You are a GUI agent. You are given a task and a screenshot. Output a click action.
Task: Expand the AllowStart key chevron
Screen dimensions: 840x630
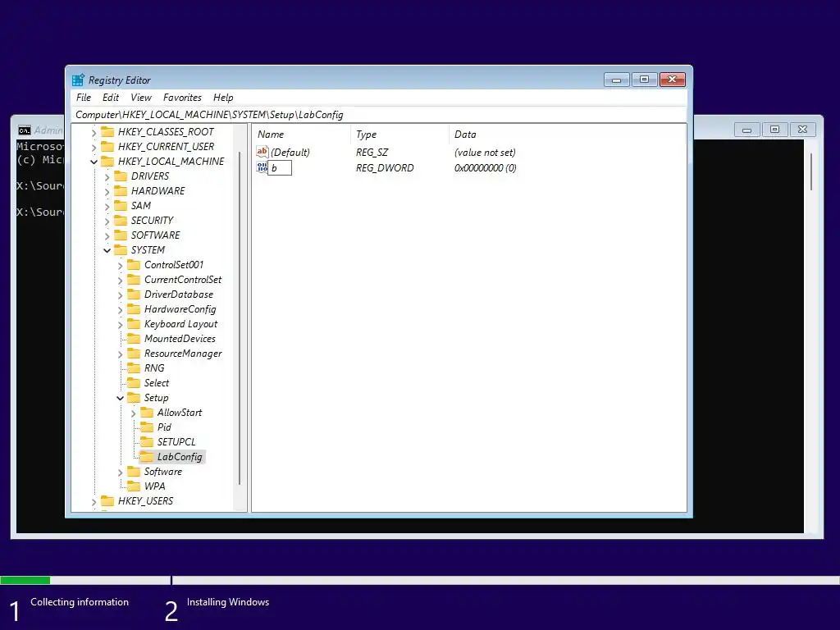click(x=133, y=413)
